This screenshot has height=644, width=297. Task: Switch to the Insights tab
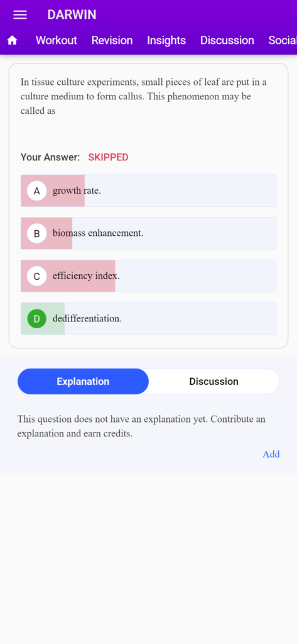pos(166,40)
